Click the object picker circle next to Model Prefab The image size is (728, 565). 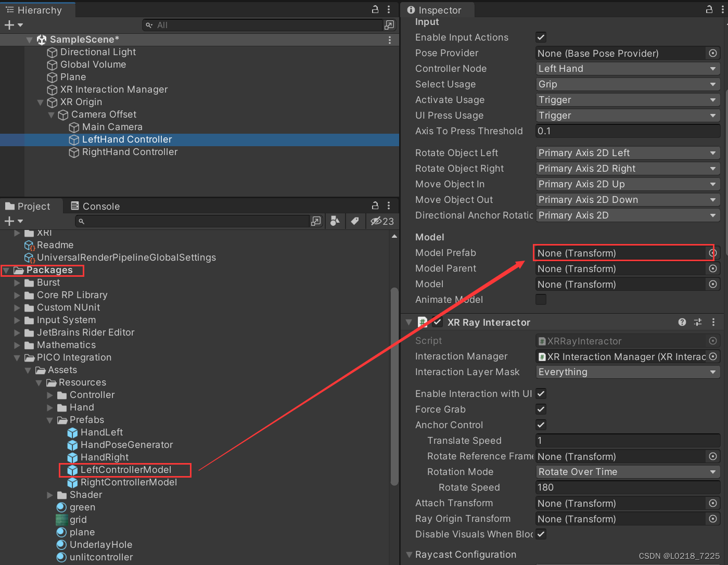(712, 253)
